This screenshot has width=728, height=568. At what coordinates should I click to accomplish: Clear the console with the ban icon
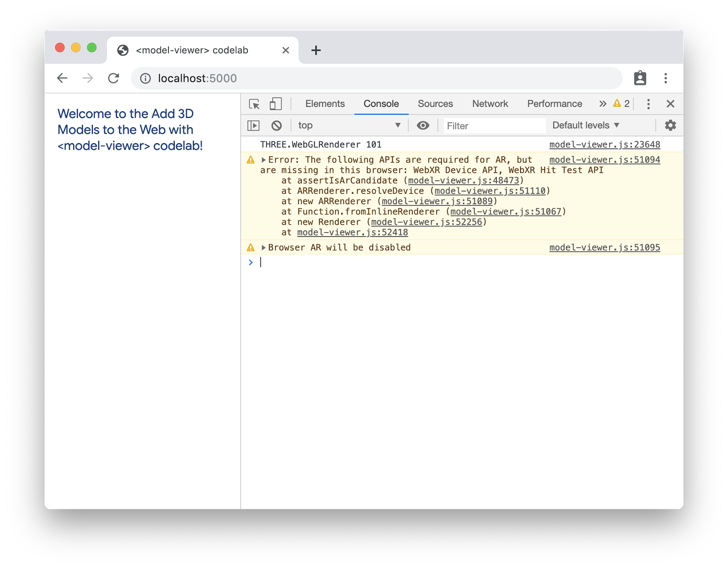pos(277,126)
